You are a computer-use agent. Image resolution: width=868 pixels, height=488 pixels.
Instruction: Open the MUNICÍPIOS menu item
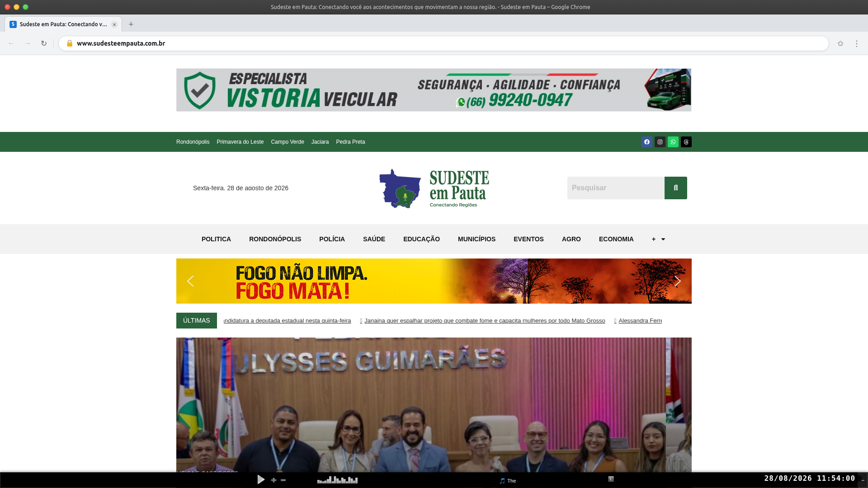tap(476, 239)
